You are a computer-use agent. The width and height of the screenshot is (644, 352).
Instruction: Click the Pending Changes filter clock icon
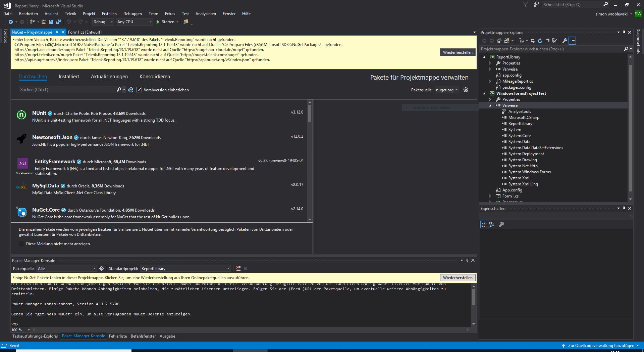click(x=521, y=41)
